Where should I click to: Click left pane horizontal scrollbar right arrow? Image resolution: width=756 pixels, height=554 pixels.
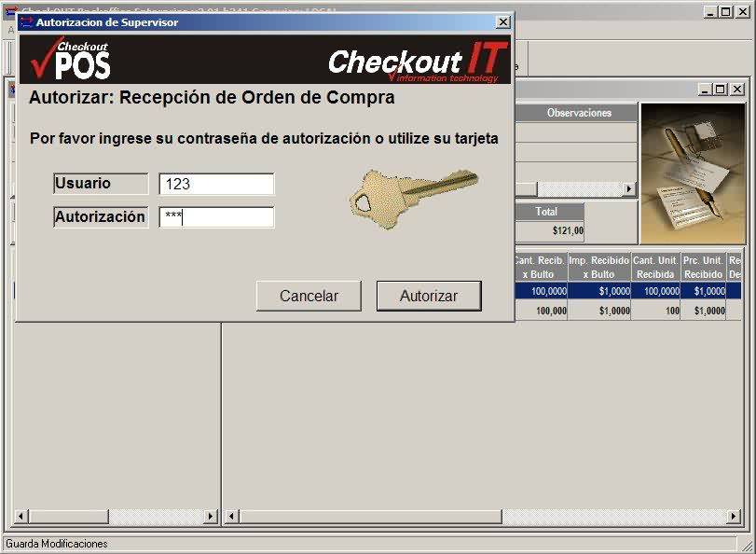211,517
